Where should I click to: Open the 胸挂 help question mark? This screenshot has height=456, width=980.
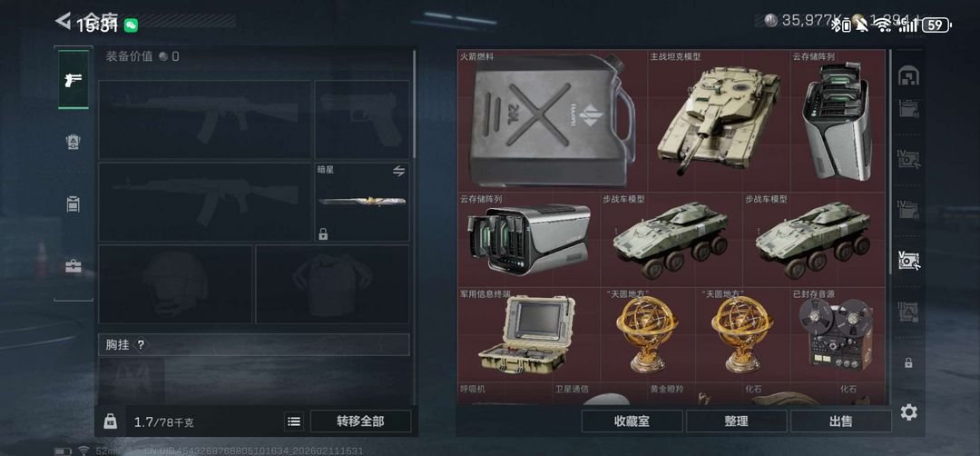(x=141, y=344)
